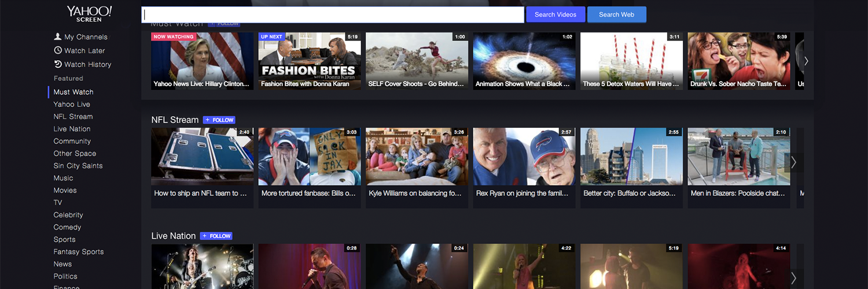868x289 pixels.
Task: Open Celebrity category in sidebar
Action: 68,214
